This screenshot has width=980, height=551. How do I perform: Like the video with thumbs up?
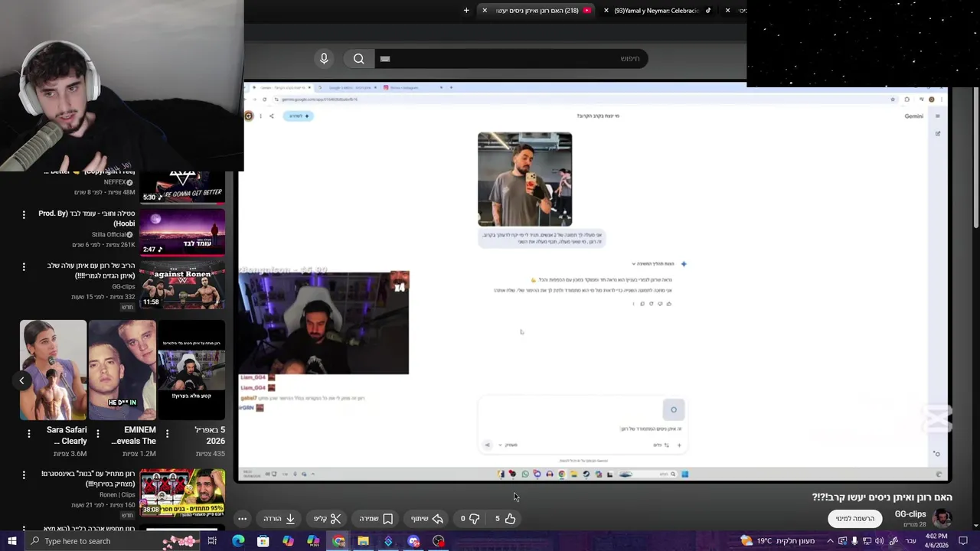(505, 518)
